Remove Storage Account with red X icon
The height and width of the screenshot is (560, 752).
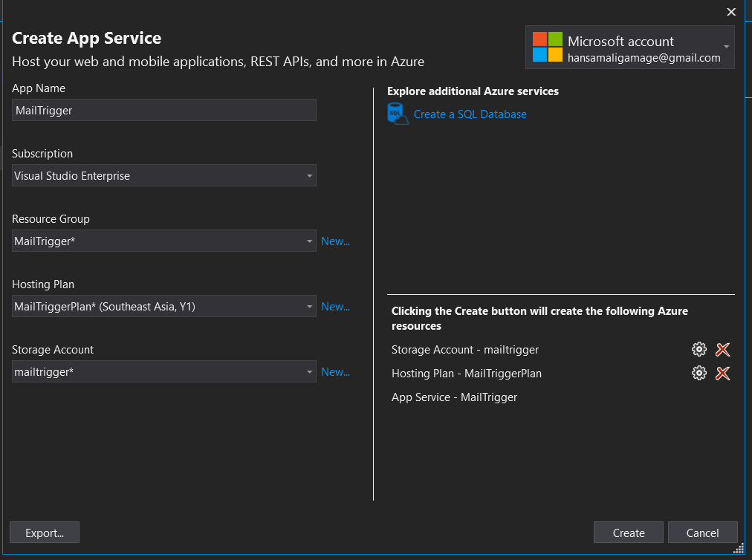tap(722, 350)
